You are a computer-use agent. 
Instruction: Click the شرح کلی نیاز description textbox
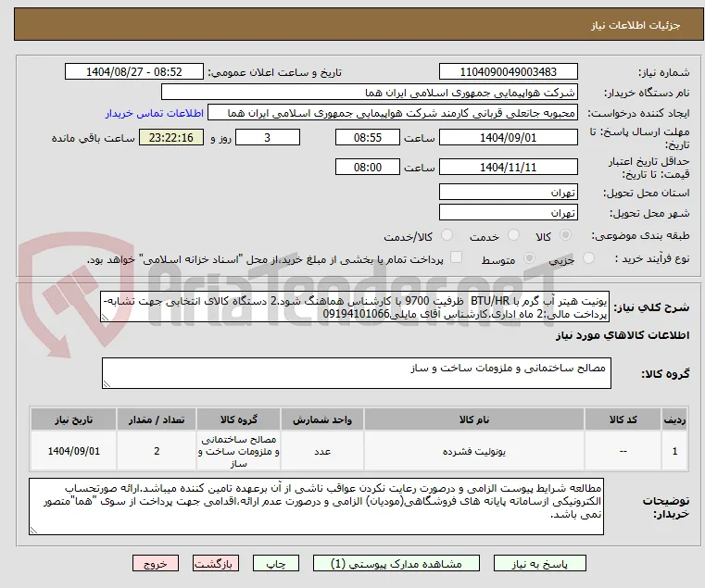coord(355,307)
